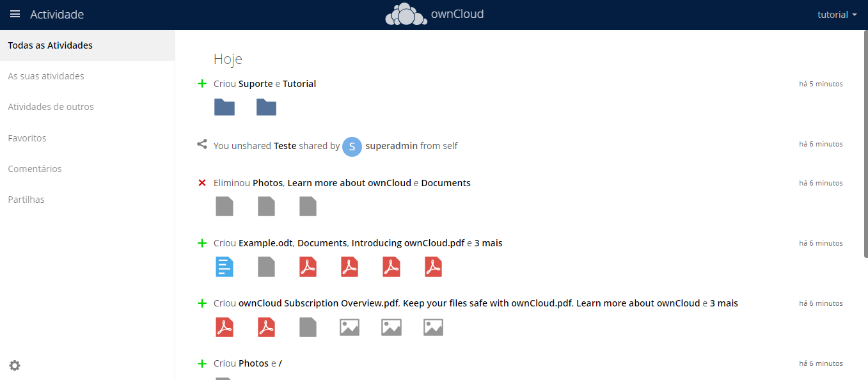
Task: Expand the tutorial user dropdown
Action: [x=837, y=15]
